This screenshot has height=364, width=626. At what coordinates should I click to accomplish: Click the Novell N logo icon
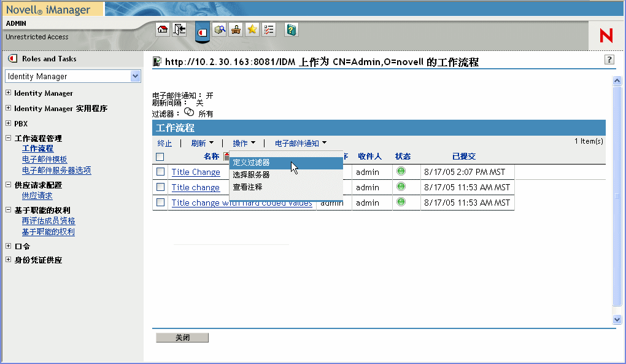point(606,35)
